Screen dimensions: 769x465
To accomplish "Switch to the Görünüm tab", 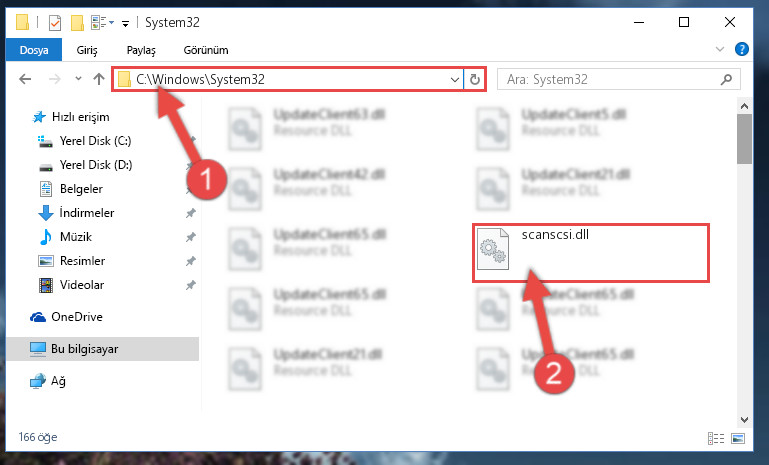I will pyautogui.click(x=205, y=50).
